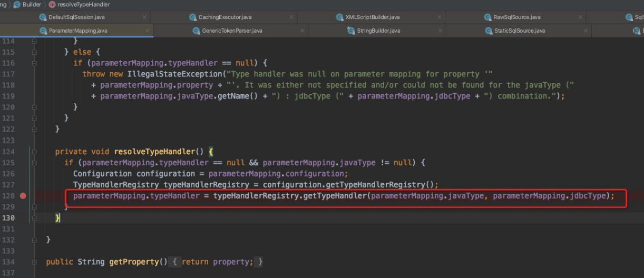Click the Builder breadcrumb class icon
This screenshot has width=644, height=278.
coord(17,4)
